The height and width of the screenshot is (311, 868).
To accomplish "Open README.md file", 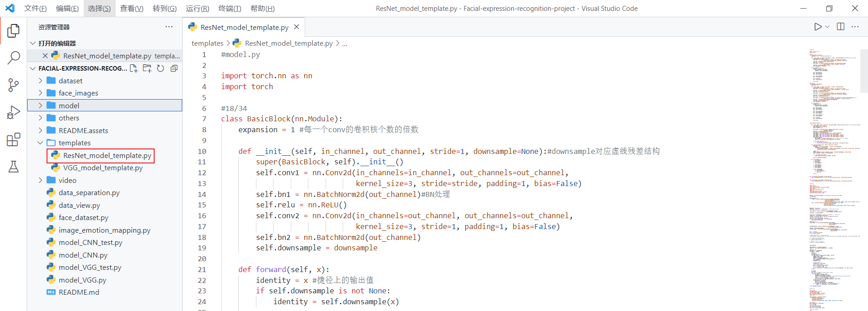I will (x=104, y=292).
